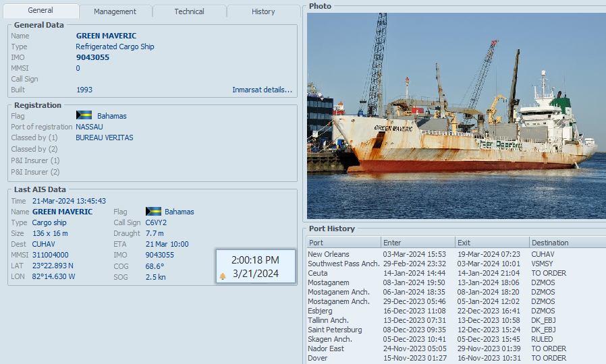Click the Bahamas flag name under Registration
This screenshot has height=364, width=606.
coord(112,116)
